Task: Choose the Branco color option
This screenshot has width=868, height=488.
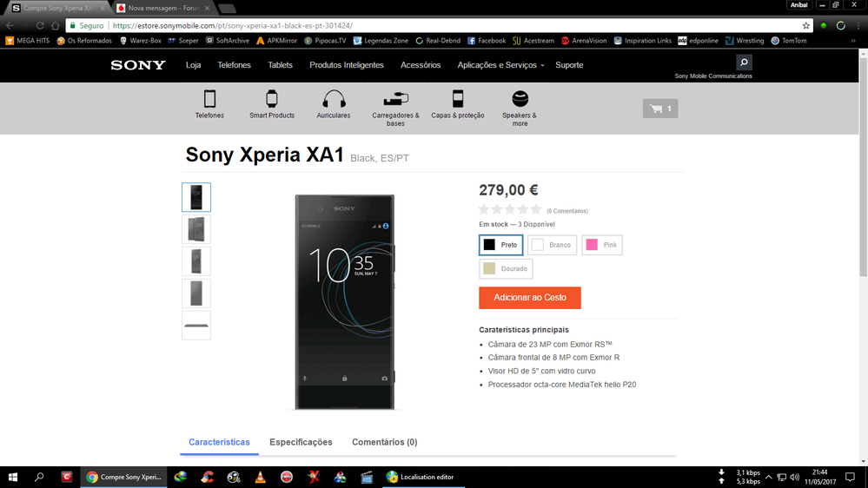Action: pyautogui.click(x=552, y=245)
